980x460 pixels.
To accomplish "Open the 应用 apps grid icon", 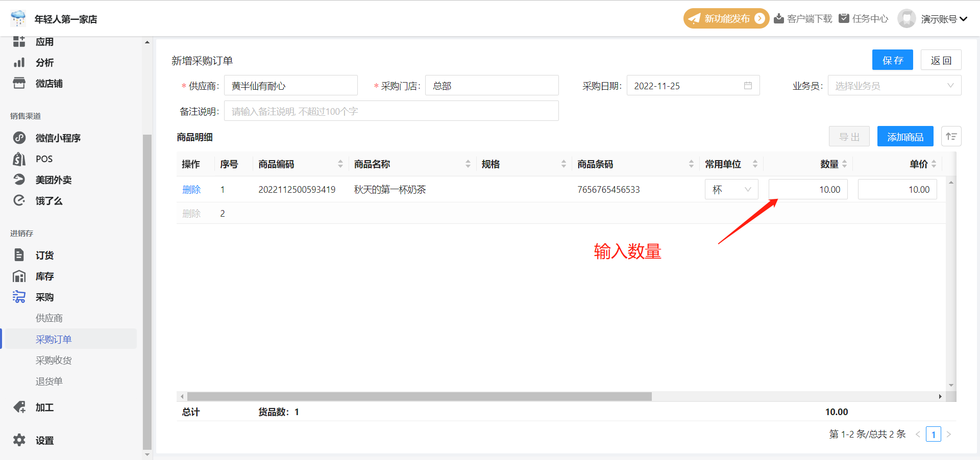I will point(19,42).
